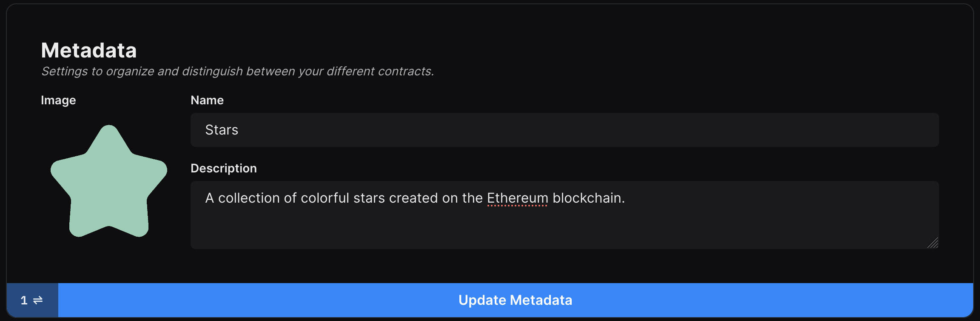
Task: Click the Image label above the star
Action: 58,100
